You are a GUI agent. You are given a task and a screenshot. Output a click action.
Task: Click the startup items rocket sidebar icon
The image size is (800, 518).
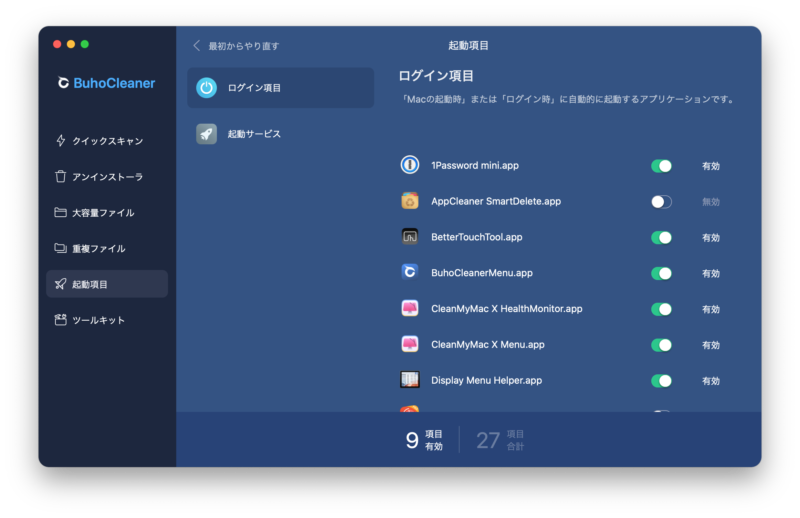tap(60, 284)
